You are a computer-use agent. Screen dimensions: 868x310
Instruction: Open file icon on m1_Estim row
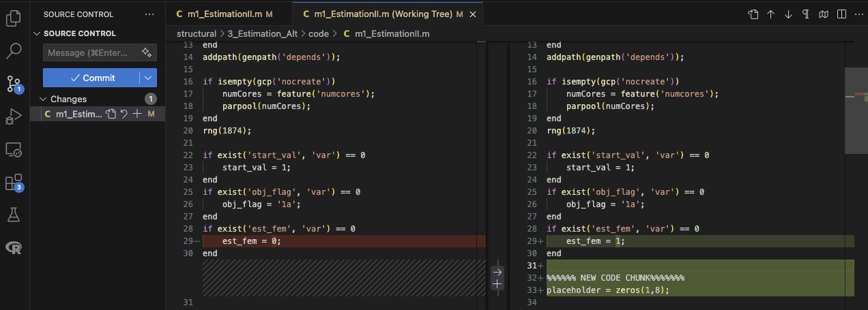pyautogui.click(x=111, y=114)
